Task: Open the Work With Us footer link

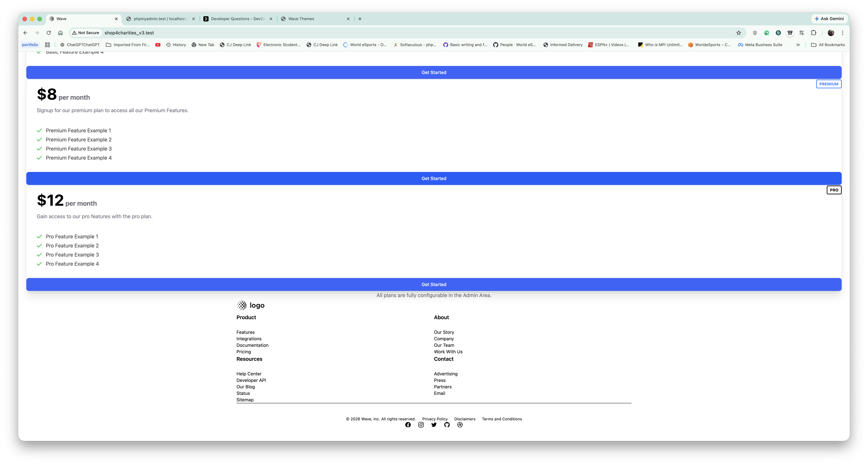Action: point(448,352)
